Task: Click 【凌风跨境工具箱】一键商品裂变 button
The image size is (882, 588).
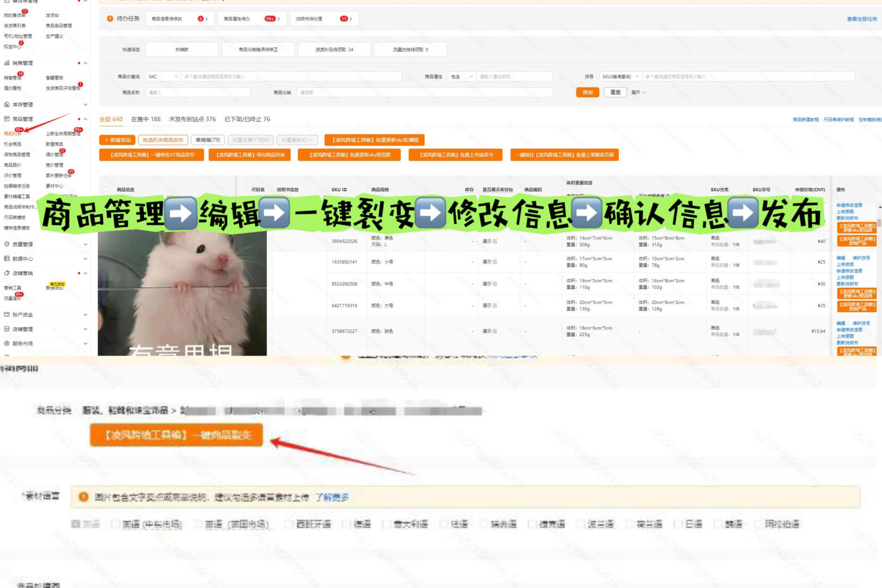Action: [176, 435]
